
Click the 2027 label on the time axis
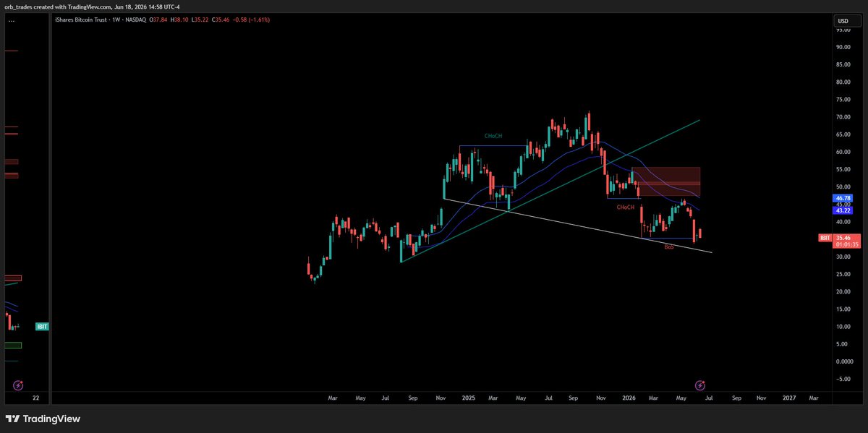(788, 398)
